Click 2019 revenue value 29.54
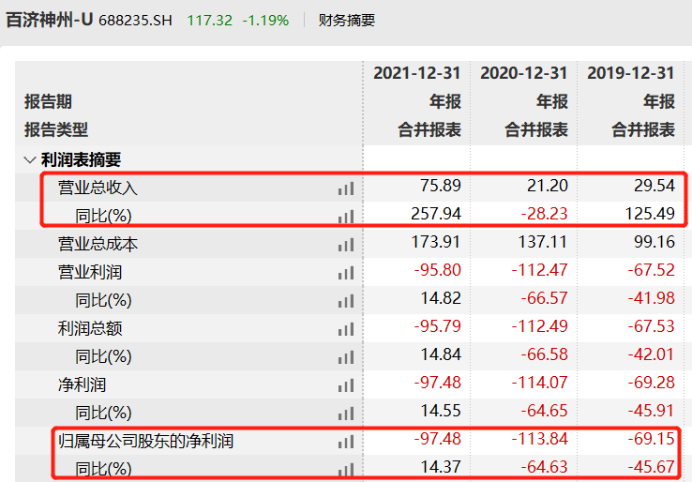Viewport: 692px width, 482px height. point(654,185)
